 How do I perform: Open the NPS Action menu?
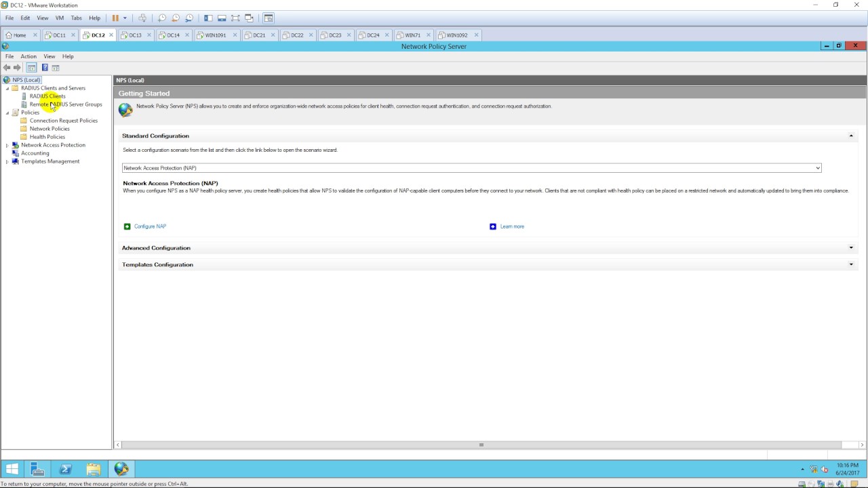[28, 56]
